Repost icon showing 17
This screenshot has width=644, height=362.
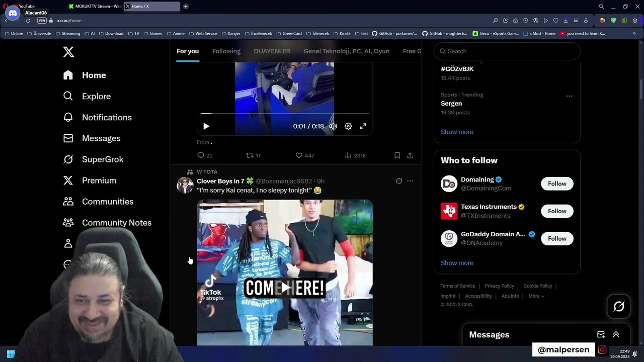250,155
